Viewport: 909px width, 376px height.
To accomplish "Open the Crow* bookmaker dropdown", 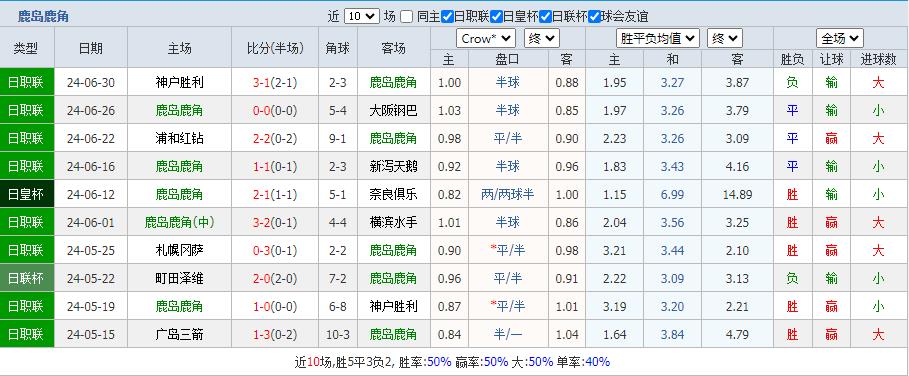I will pyautogui.click(x=486, y=39).
